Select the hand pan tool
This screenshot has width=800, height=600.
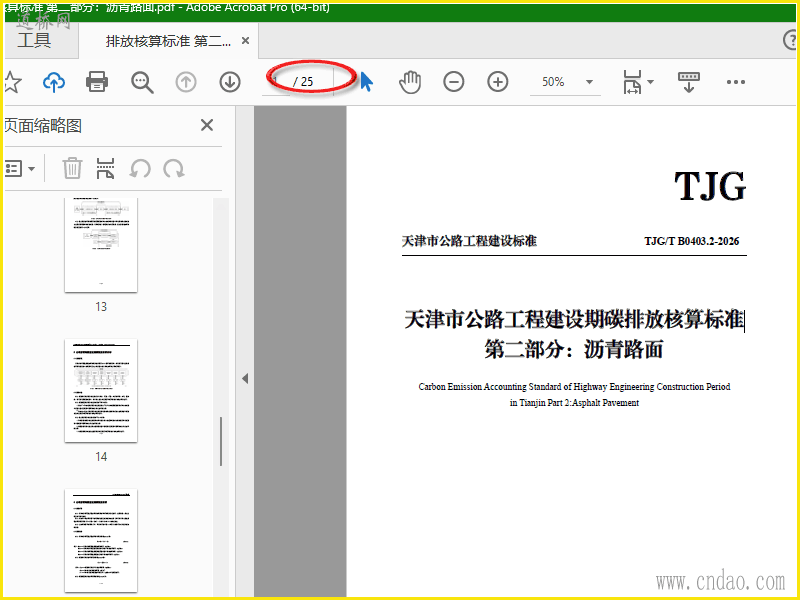pyautogui.click(x=410, y=82)
